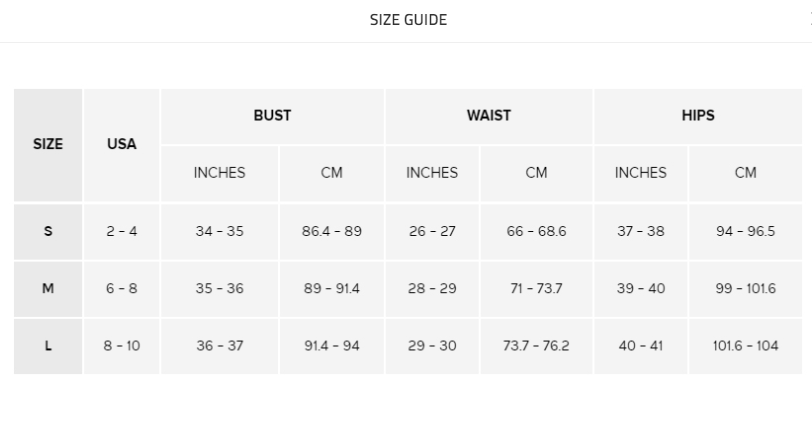Click bust 89 - 91.4 cm cell

tap(332, 289)
